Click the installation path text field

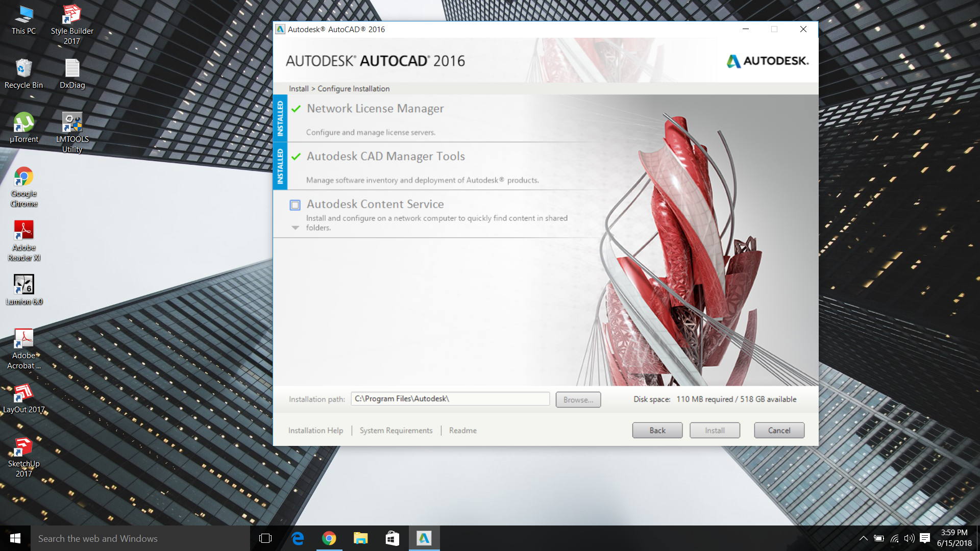coord(450,399)
